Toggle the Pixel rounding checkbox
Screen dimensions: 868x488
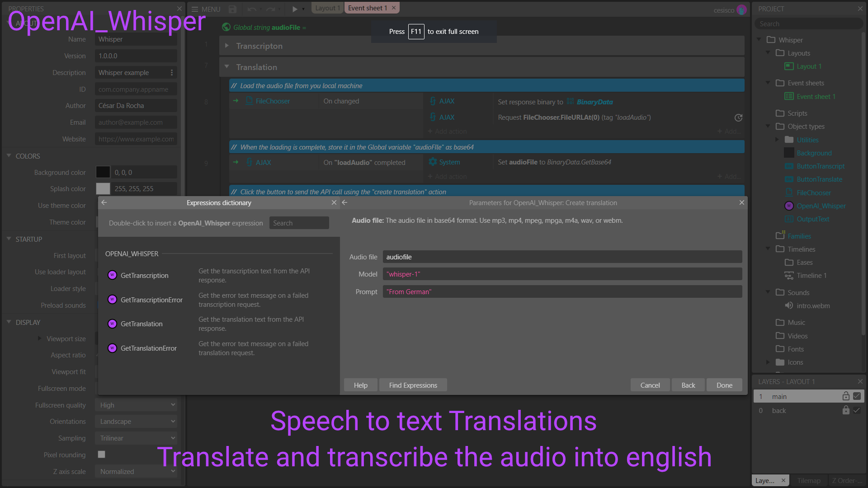click(x=102, y=455)
